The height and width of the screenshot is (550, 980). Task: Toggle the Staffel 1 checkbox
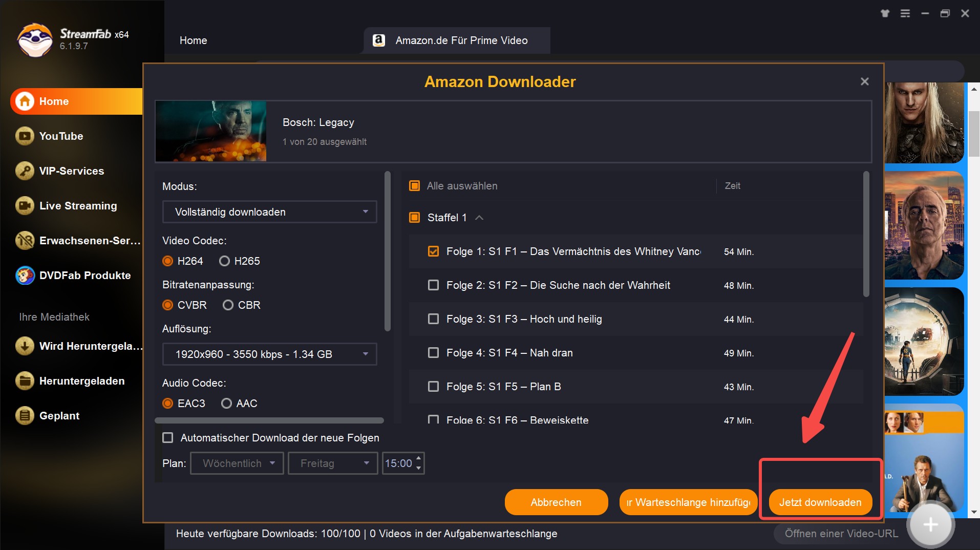[415, 218]
